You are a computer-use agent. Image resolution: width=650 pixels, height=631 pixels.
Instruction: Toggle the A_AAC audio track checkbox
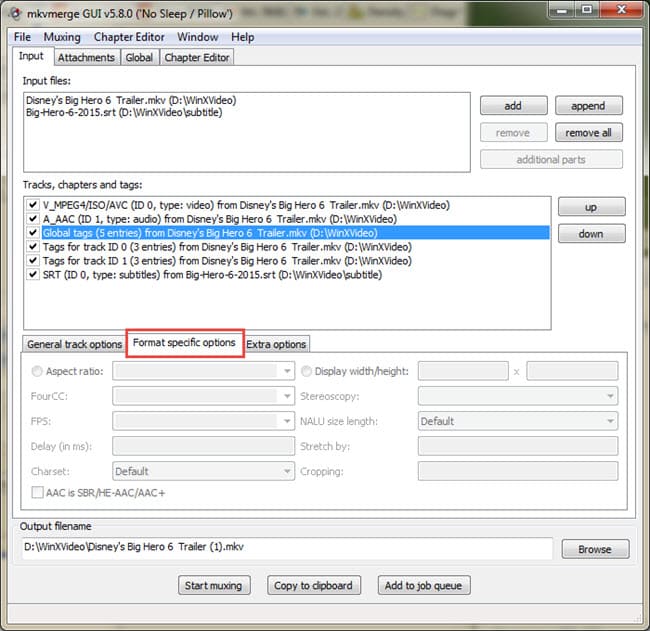34,219
